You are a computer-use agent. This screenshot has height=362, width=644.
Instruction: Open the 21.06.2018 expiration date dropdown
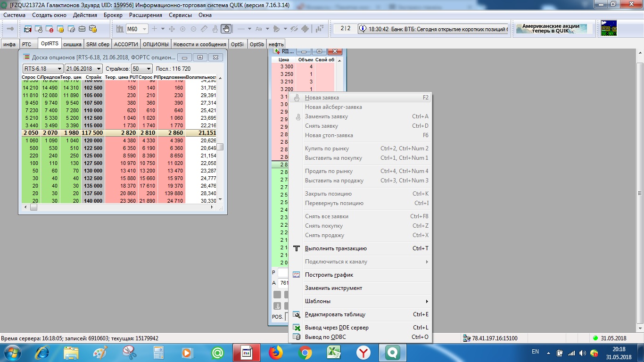pyautogui.click(x=84, y=69)
